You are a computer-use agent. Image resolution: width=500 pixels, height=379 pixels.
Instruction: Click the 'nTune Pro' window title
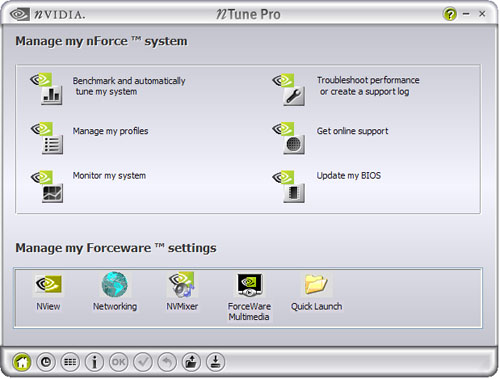pyautogui.click(x=248, y=14)
